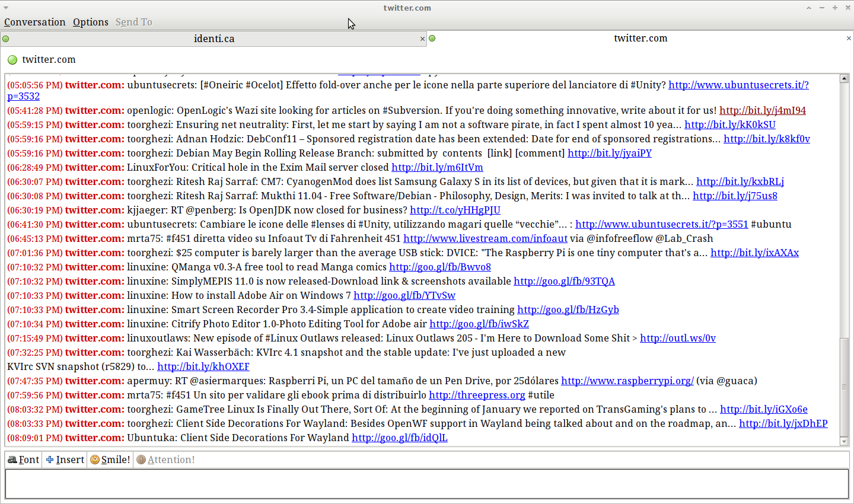The width and height of the screenshot is (854, 504).
Task: Open the window menu arrow in titlebar
Action: coord(6,8)
